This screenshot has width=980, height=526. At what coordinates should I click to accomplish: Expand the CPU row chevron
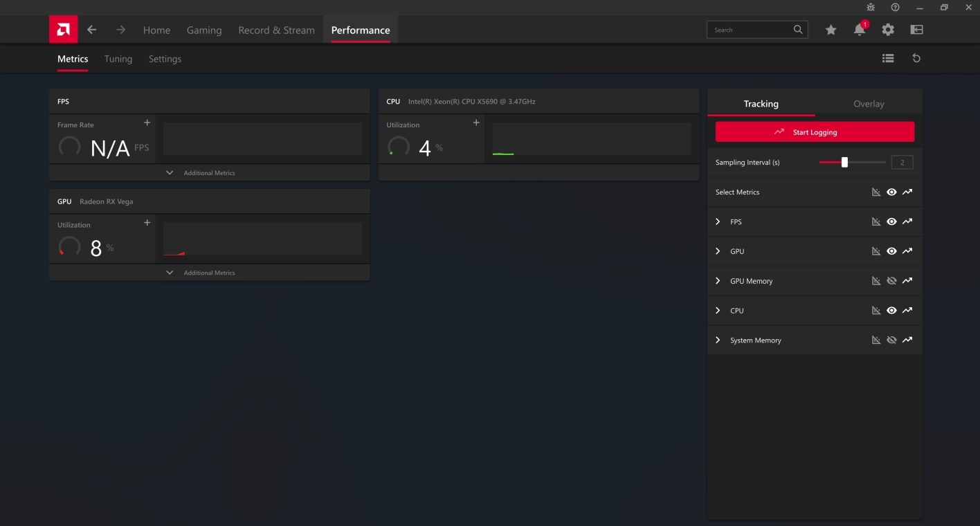pos(718,310)
